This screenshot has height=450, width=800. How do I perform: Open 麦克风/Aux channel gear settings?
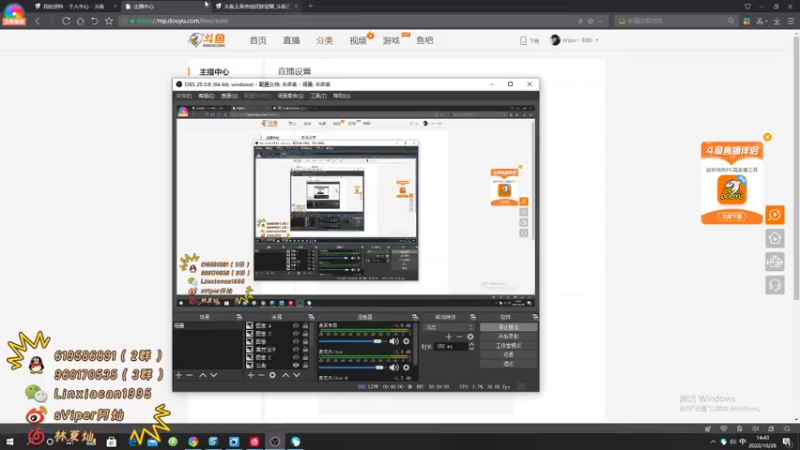tap(406, 367)
